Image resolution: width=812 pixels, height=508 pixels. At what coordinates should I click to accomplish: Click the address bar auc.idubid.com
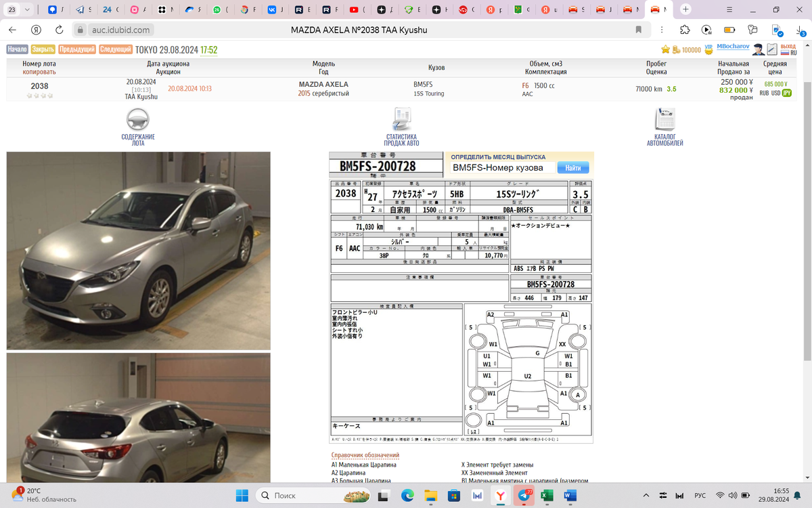120,30
